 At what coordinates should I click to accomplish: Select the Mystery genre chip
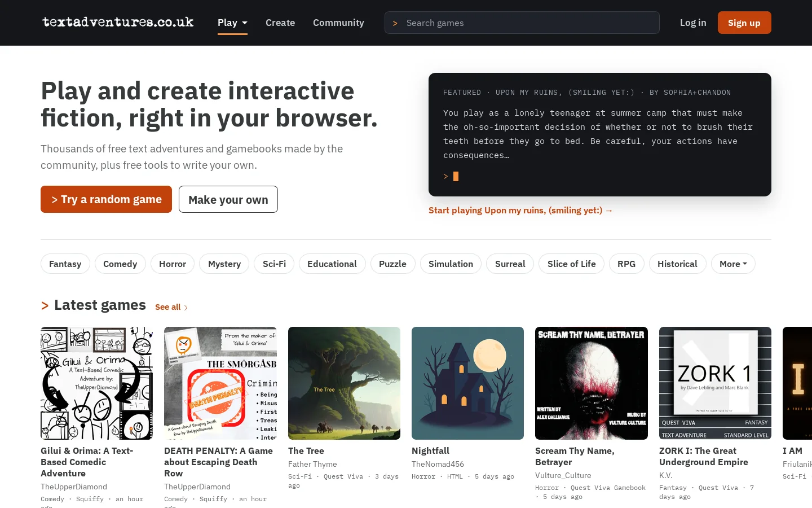tap(224, 264)
